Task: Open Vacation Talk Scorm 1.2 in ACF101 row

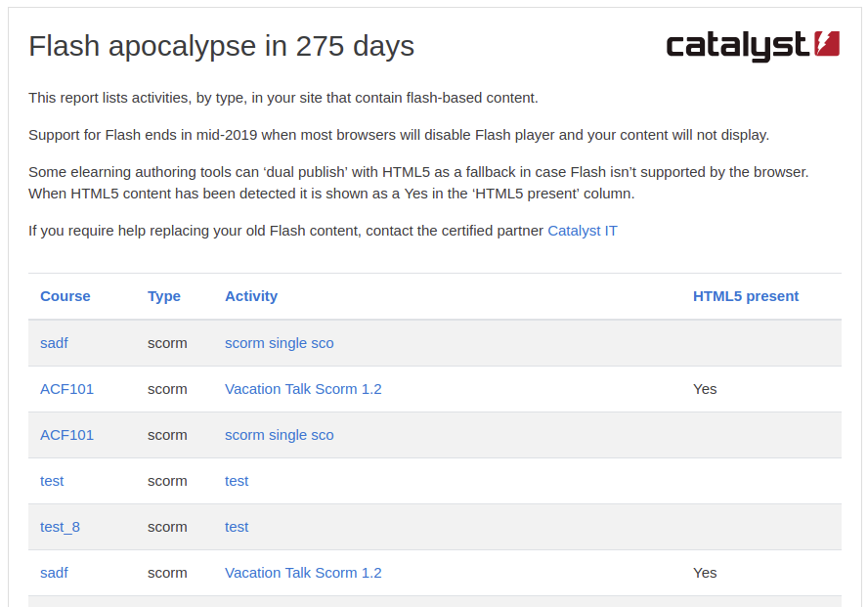Action: tap(303, 389)
